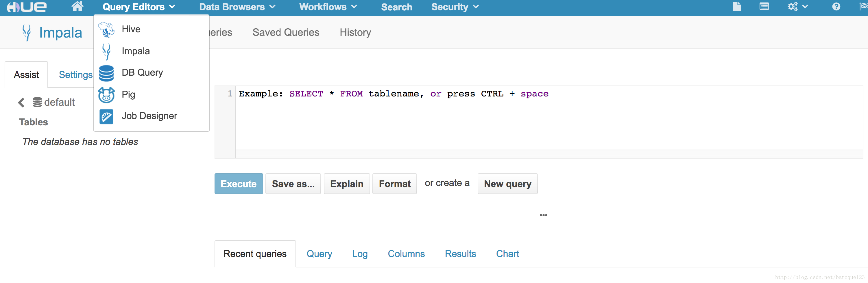Open the File Browser document icon
This screenshot has width=868, height=283.
tap(737, 6)
